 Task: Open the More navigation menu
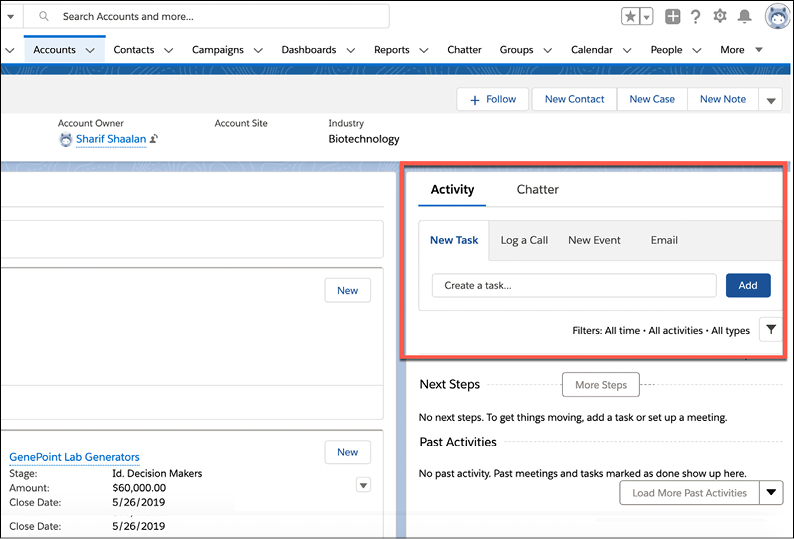coord(741,50)
